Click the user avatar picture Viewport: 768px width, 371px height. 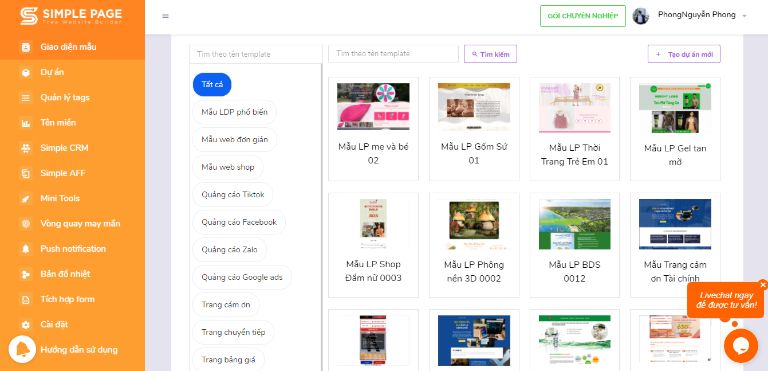641,16
